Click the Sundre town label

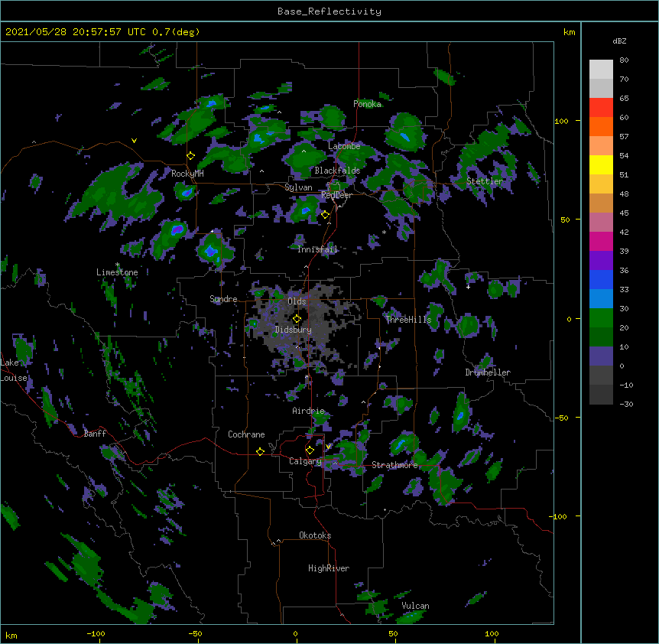(223, 299)
